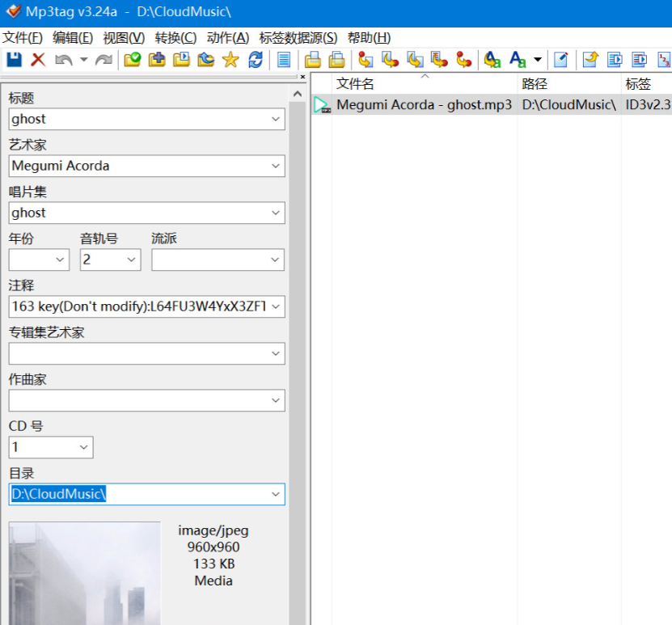This screenshot has height=625, width=672.
Task: Redo the change using toolbar arrow
Action: (x=104, y=60)
